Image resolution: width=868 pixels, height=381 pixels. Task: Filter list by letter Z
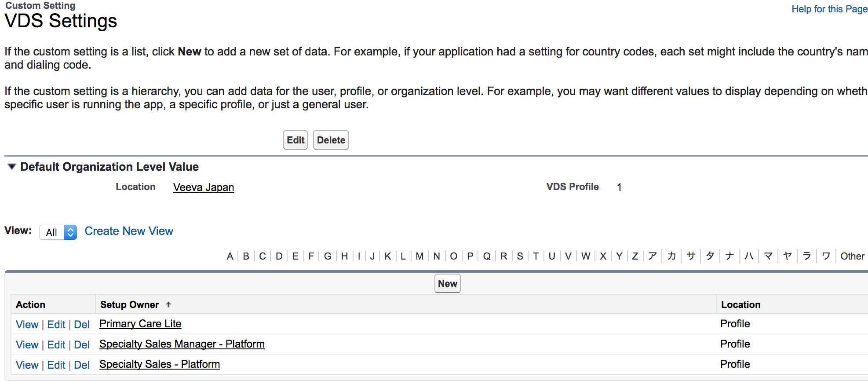pyautogui.click(x=635, y=256)
